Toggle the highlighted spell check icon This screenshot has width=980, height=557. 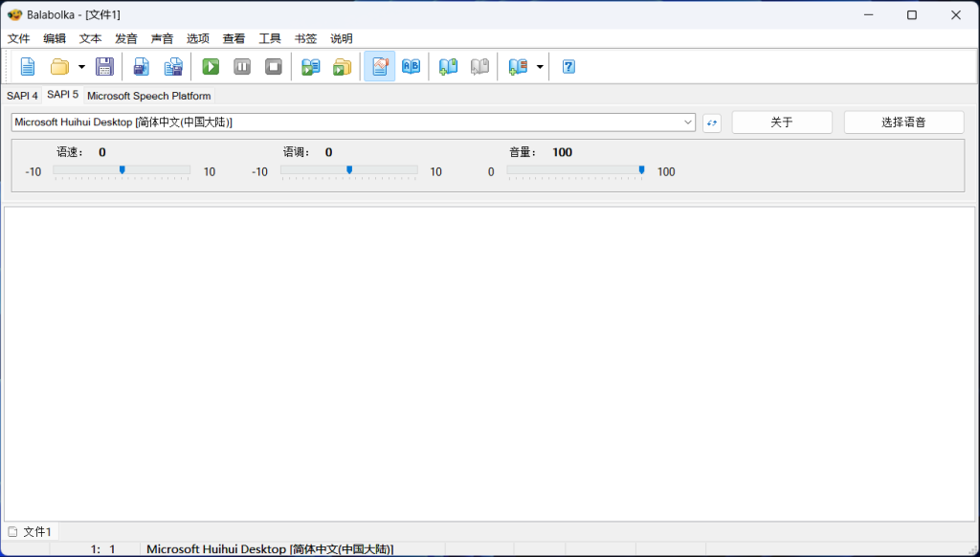[379, 66]
